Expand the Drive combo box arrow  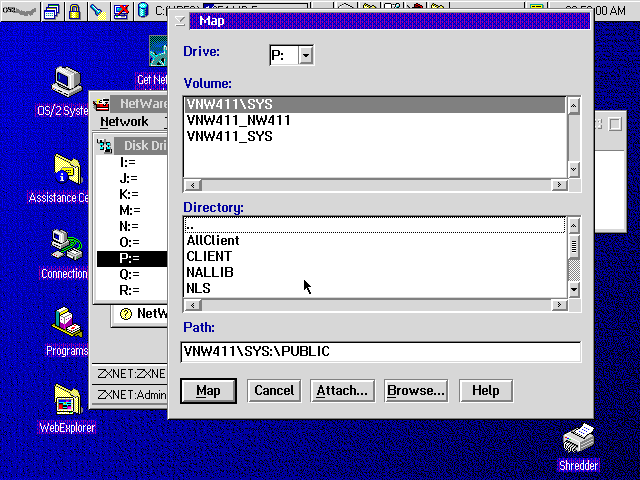pos(305,55)
